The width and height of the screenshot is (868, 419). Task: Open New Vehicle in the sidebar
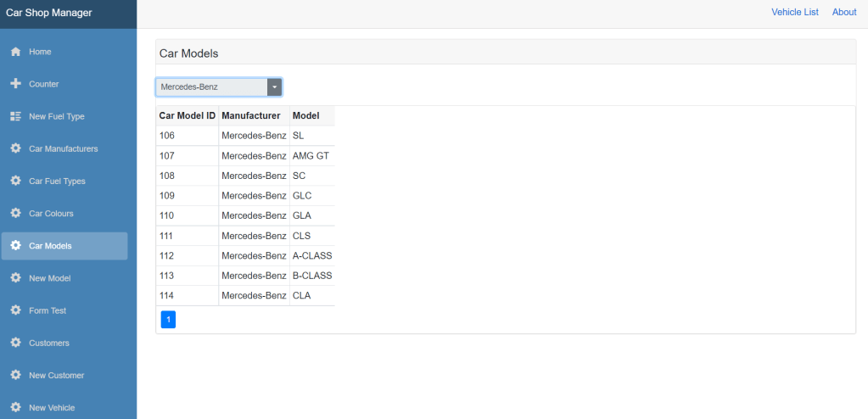tap(52, 407)
